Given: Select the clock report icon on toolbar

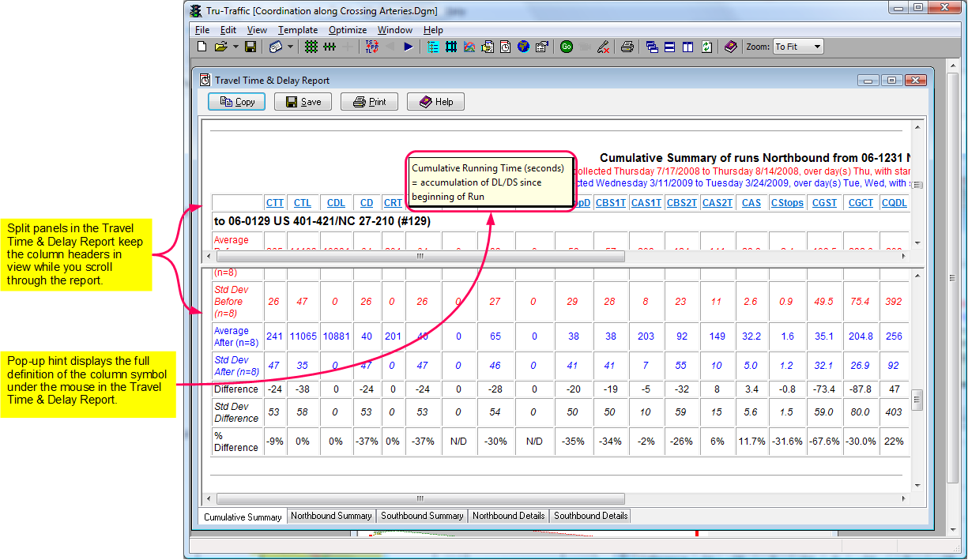Looking at the screenshot, I should (x=506, y=47).
